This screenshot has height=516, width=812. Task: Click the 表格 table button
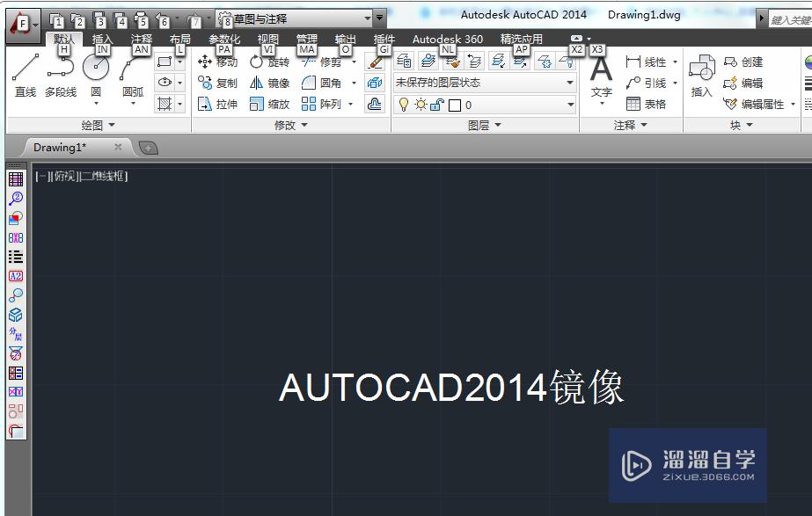pyautogui.click(x=651, y=104)
